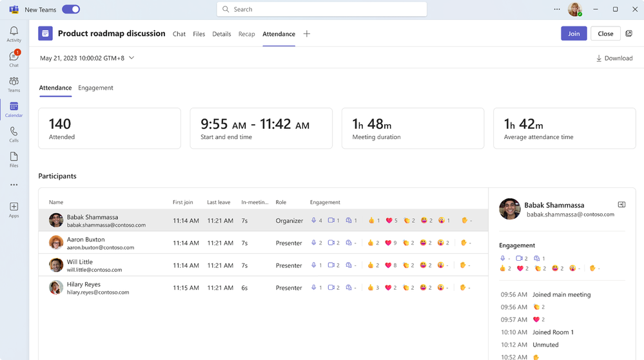
Task: Open Settings and more ellipsis menu
Action: (557, 9)
